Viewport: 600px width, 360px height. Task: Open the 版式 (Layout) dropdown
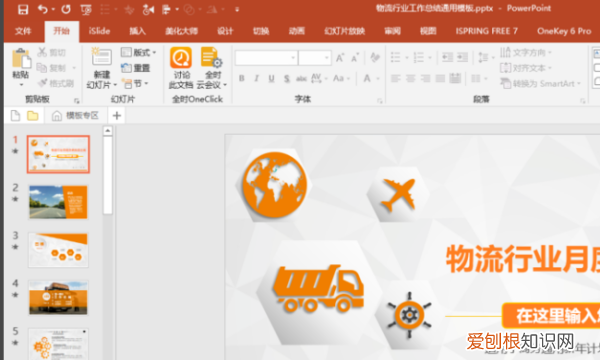click(x=139, y=52)
